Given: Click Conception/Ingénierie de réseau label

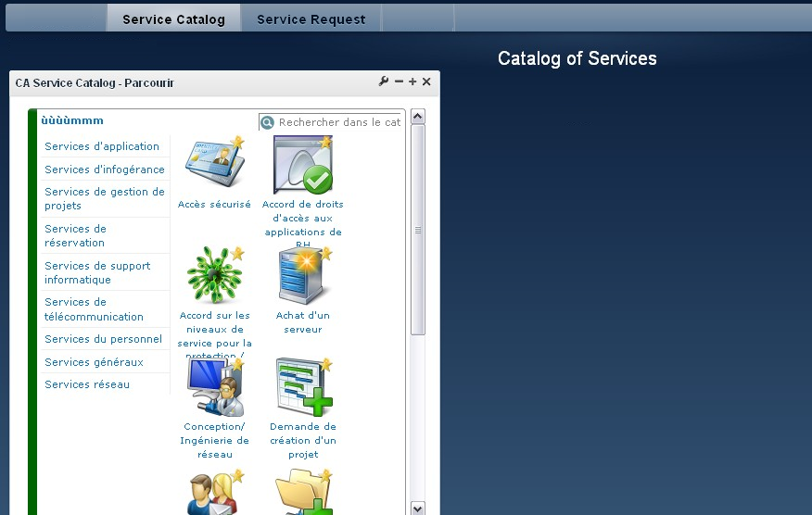Looking at the screenshot, I should click(214, 441).
